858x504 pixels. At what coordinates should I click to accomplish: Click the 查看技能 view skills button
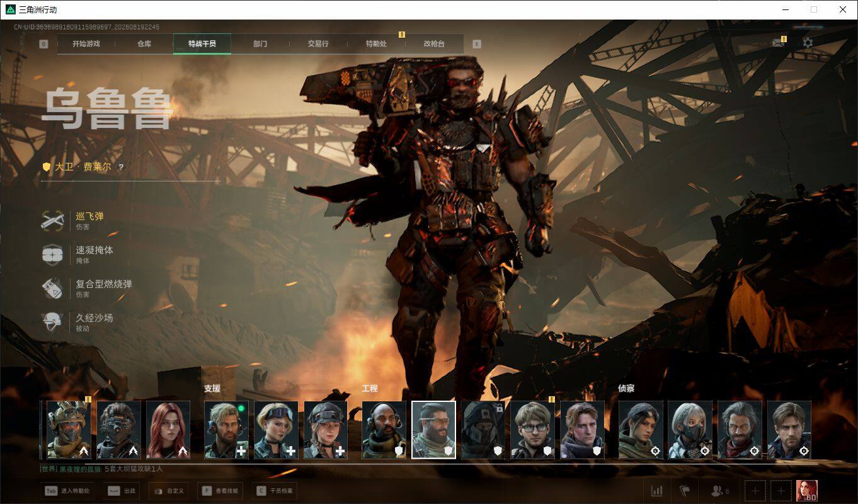[x=220, y=491]
